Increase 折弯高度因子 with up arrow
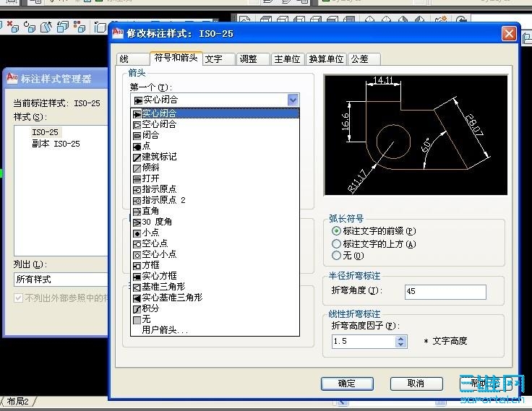This screenshot has width=532, height=411. (400, 339)
